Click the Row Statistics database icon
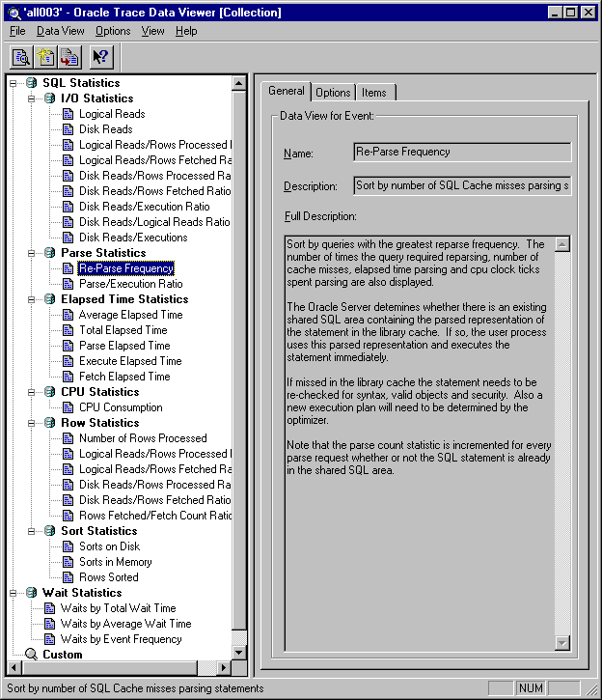 coord(50,422)
